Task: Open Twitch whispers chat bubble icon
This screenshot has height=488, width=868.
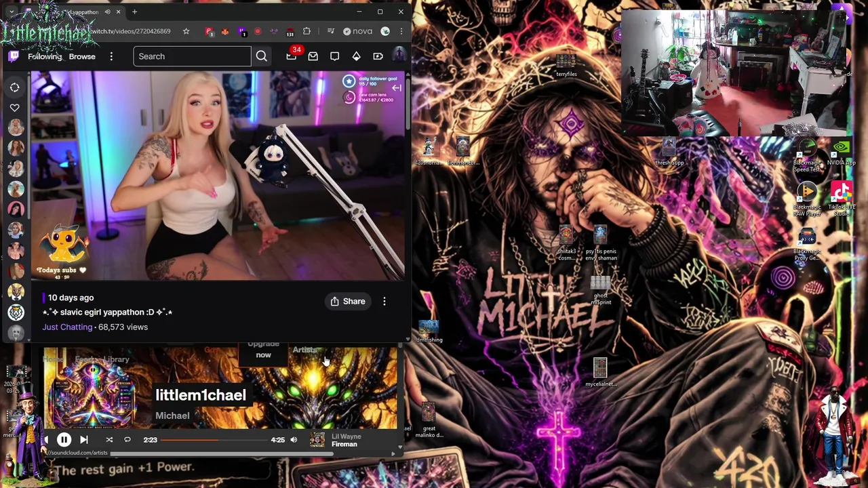Action: (x=335, y=56)
